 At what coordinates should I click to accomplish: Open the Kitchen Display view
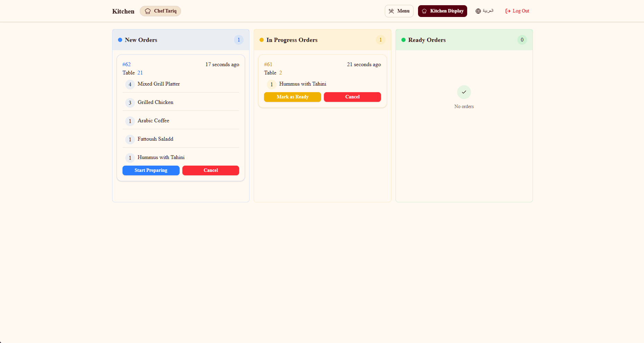443,11
